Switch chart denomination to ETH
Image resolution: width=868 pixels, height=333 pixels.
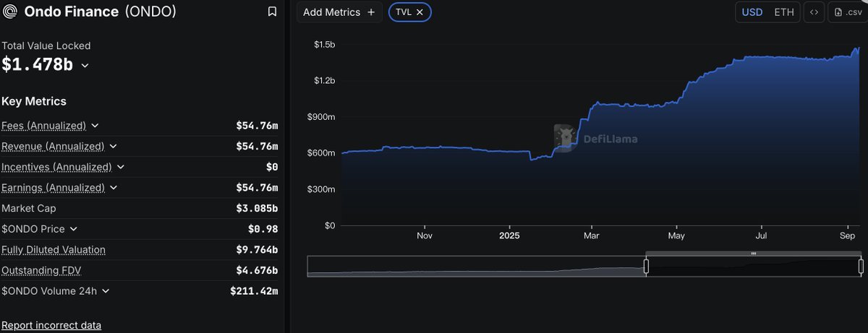[783, 12]
